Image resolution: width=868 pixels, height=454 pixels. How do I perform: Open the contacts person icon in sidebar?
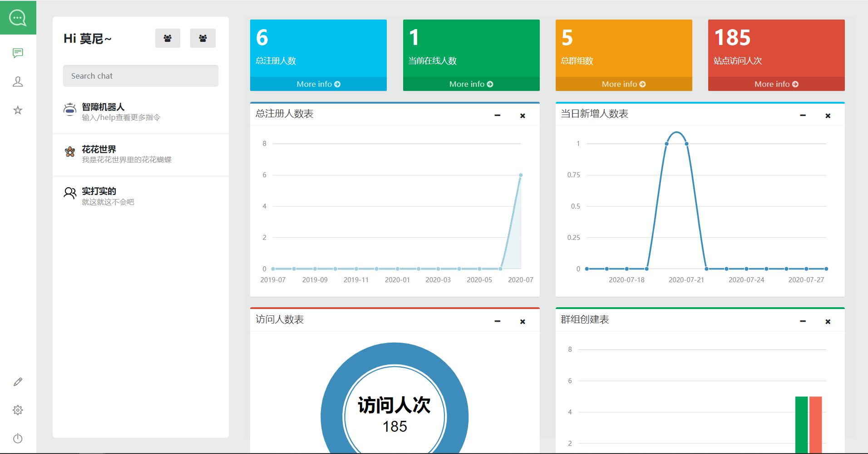click(x=18, y=82)
